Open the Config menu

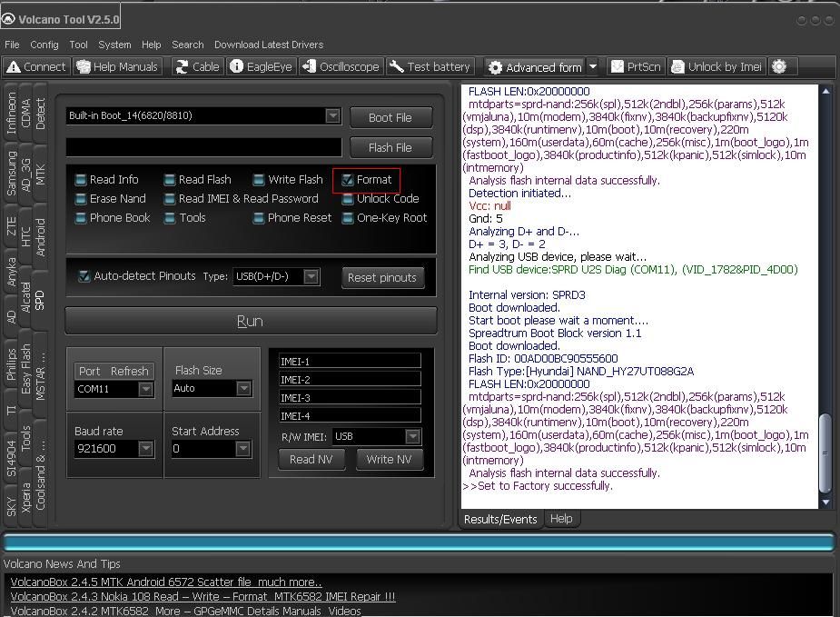point(44,45)
